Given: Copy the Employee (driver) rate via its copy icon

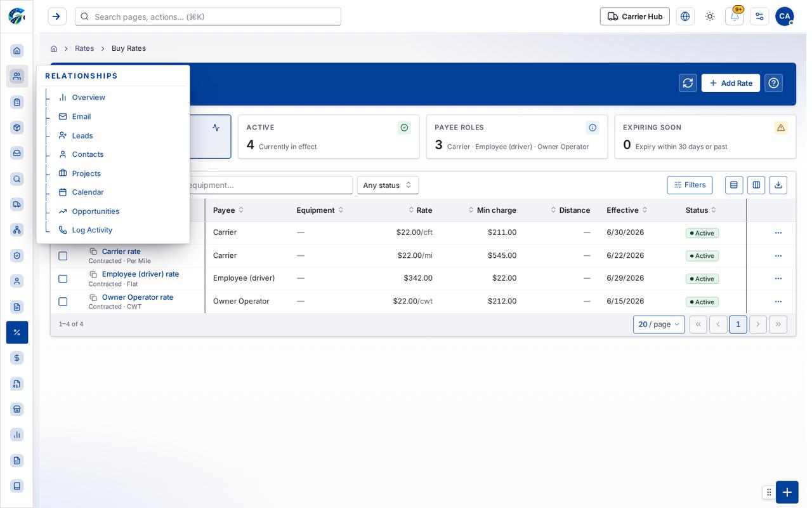Looking at the screenshot, I should [x=93, y=274].
